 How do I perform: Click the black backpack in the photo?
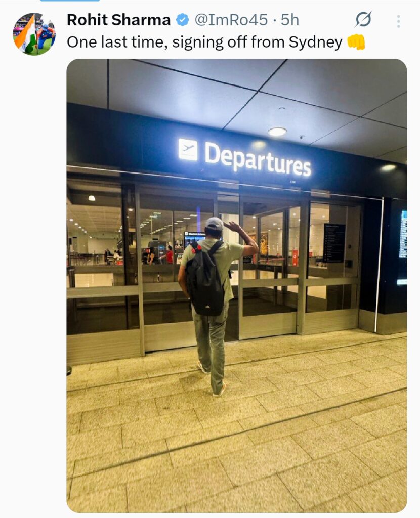(x=205, y=279)
